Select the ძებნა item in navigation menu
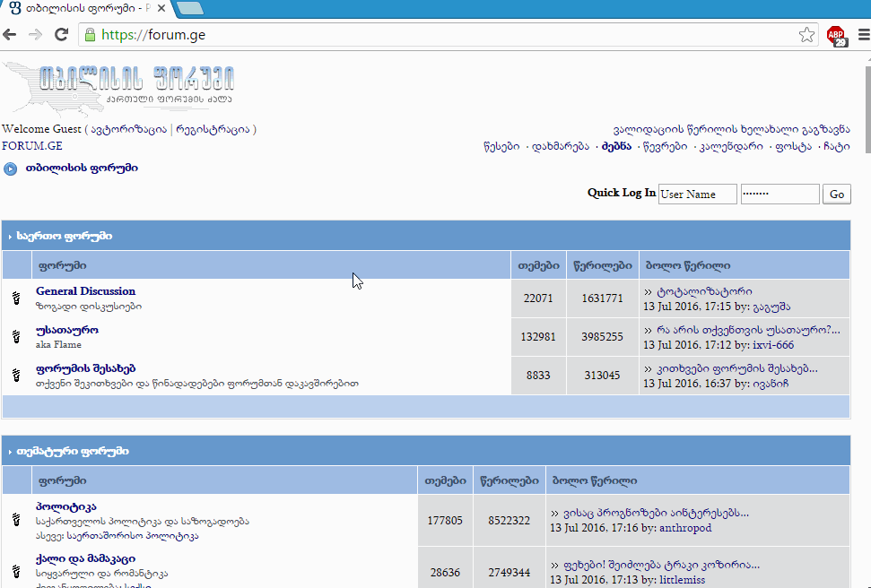The image size is (871, 588). pos(616,146)
